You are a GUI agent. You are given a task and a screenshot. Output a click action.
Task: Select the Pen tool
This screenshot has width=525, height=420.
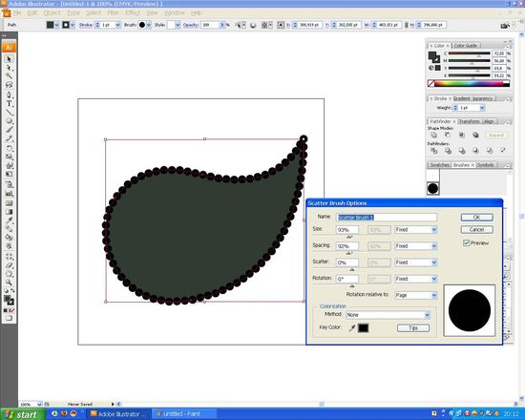(9, 94)
